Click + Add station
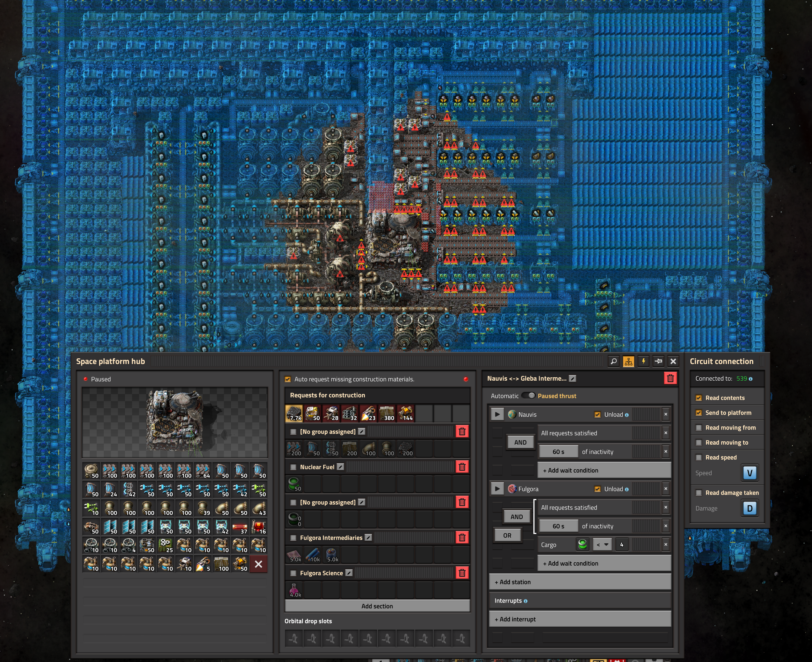The image size is (812, 662). click(x=580, y=582)
